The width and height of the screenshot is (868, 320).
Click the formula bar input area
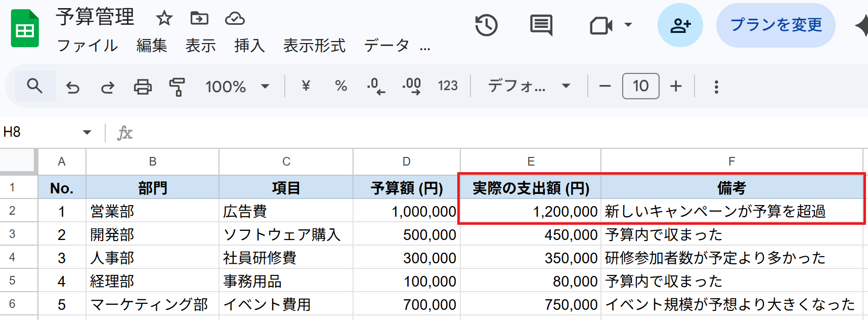coord(501,133)
